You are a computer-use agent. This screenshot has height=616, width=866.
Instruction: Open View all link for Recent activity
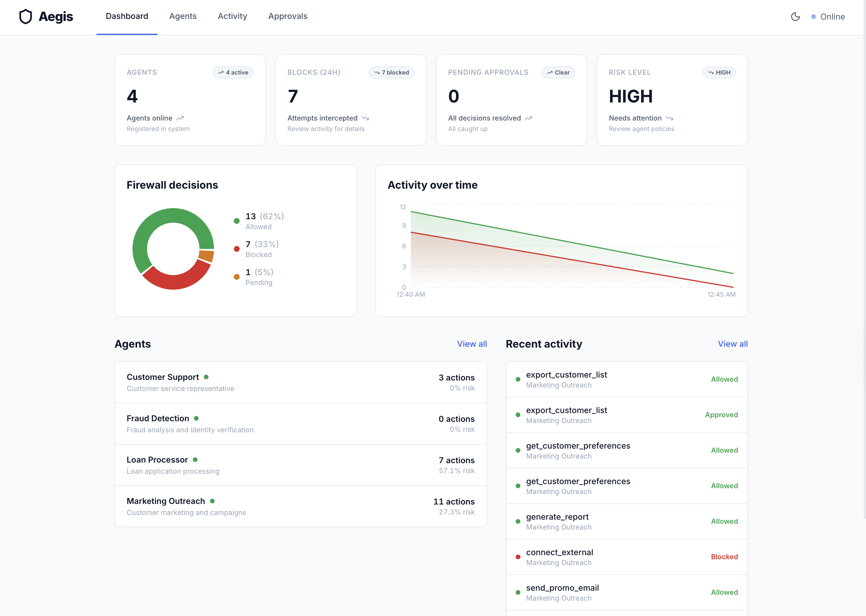pos(732,344)
